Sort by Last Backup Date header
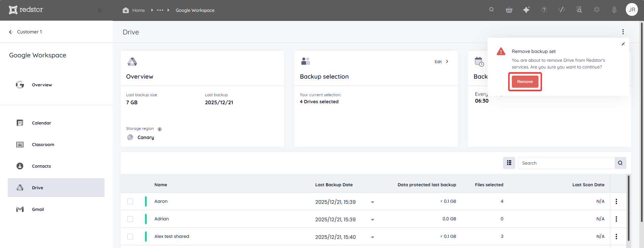644x248 pixels. tap(334, 185)
